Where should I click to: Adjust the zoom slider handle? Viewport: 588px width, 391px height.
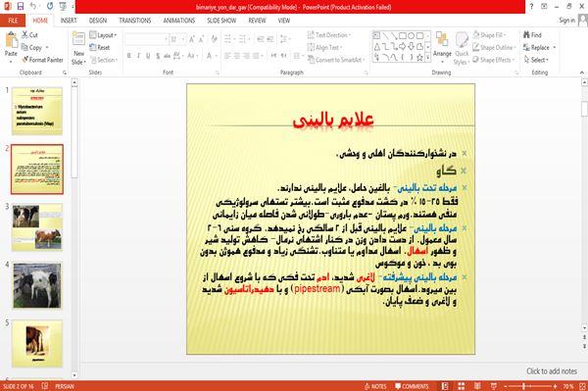pos(523,386)
